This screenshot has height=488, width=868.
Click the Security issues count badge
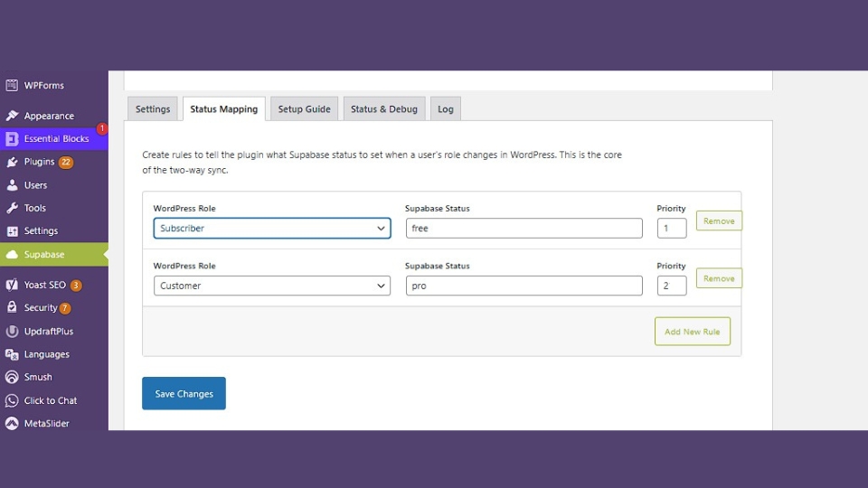[65, 308]
